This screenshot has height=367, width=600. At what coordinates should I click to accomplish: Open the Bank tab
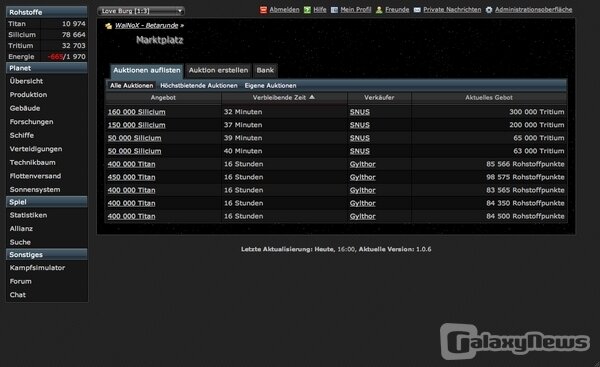point(265,70)
